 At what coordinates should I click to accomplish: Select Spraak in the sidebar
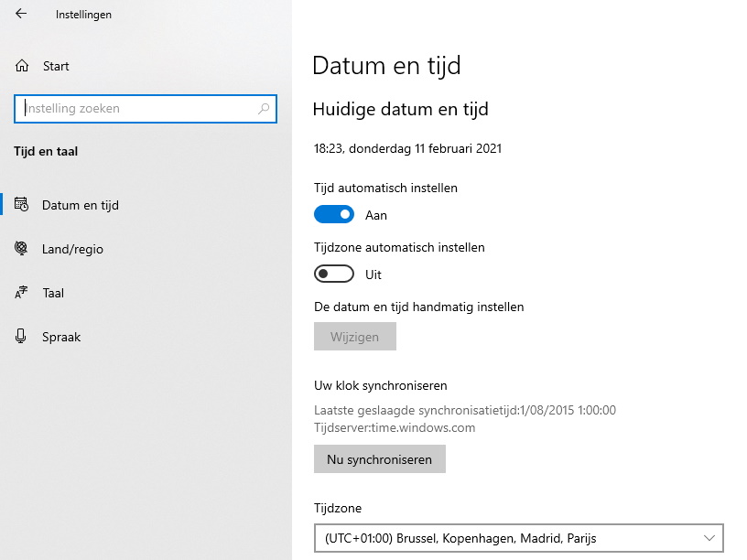pos(61,337)
